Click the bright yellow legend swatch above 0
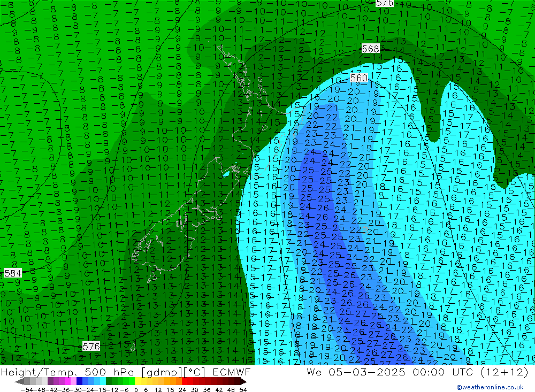The image size is (535, 392). (x=137, y=381)
